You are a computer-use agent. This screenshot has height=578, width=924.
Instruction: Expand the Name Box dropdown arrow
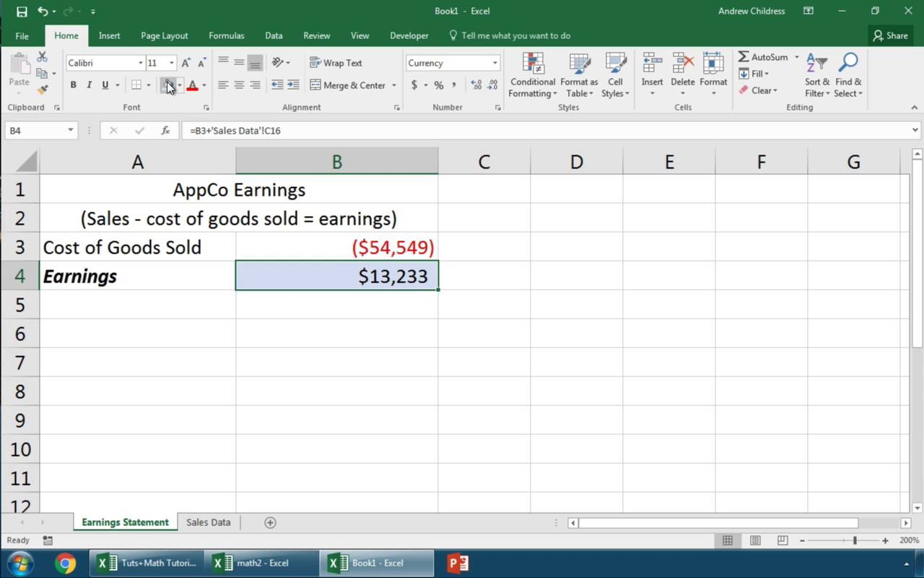(x=70, y=131)
